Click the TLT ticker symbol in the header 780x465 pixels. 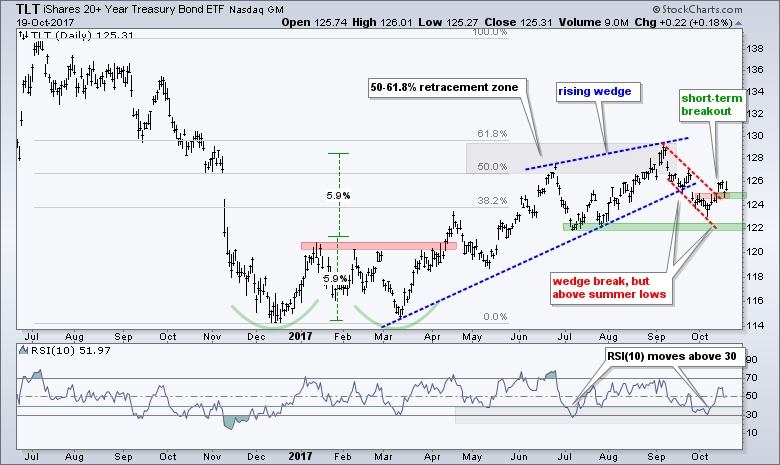[x=27, y=9]
